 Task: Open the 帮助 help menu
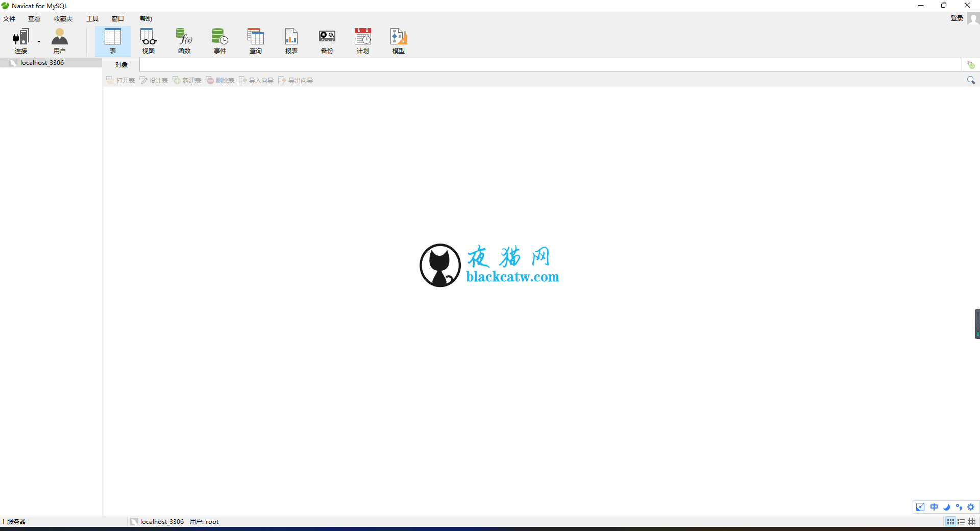146,18
